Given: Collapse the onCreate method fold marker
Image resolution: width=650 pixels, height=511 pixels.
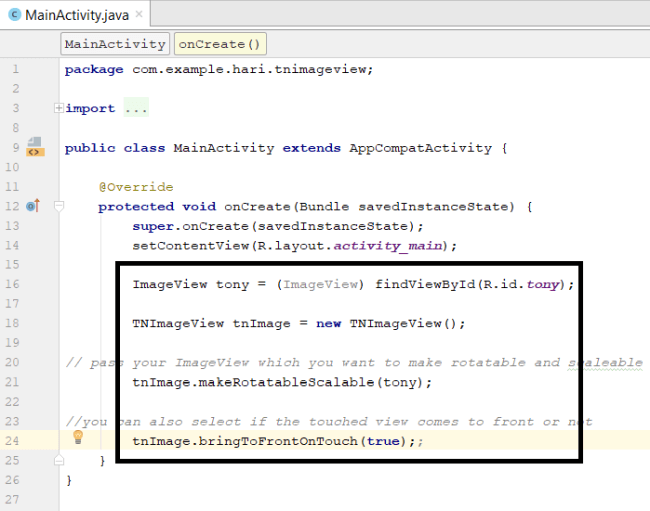Looking at the screenshot, I should [59, 206].
